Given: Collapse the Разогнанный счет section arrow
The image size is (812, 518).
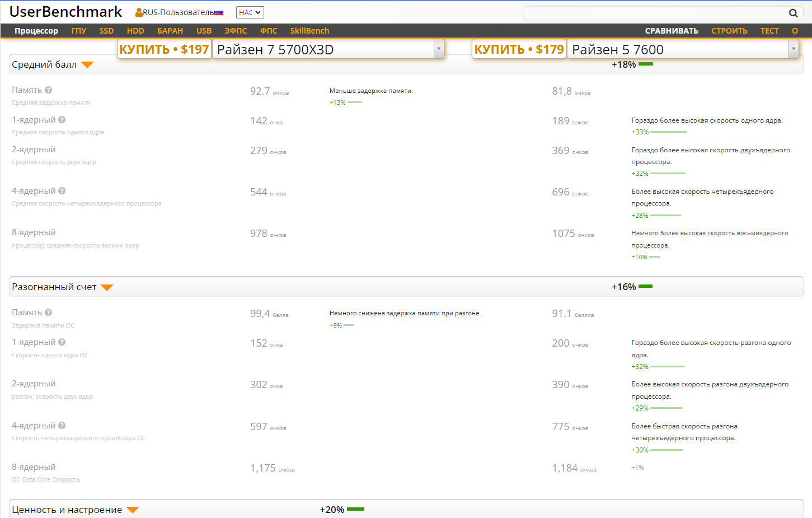Looking at the screenshot, I should (x=107, y=287).
